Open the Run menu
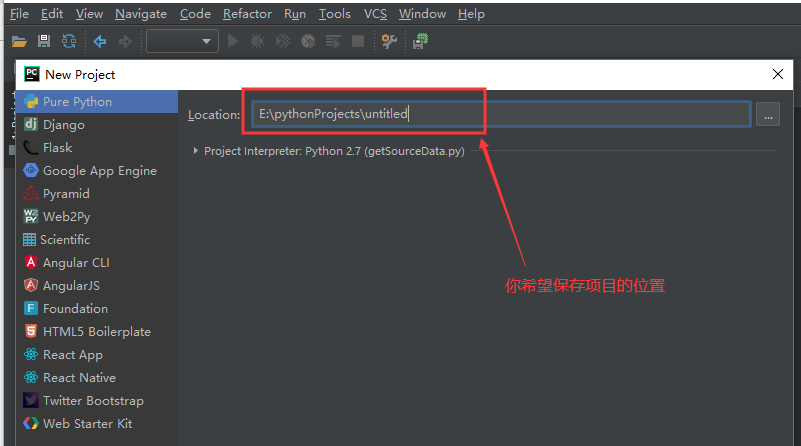This screenshot has height=446, width=801. tap(295, 14)
